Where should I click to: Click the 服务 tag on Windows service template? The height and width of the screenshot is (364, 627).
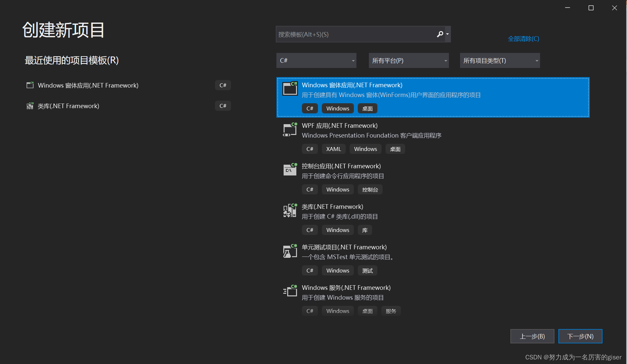click(391, 311)
